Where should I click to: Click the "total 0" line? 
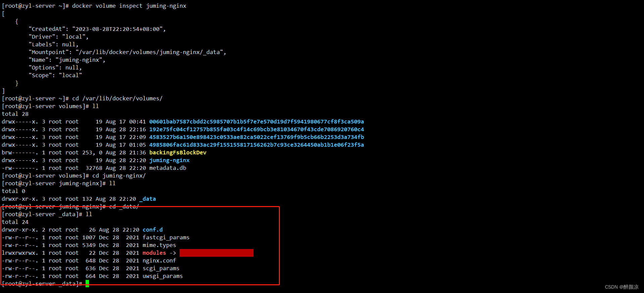13,191
